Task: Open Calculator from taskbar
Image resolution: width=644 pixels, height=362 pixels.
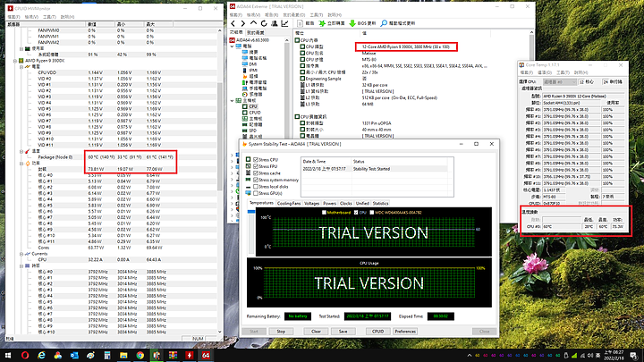Action: pyautogui.click(x=106, y=355)
